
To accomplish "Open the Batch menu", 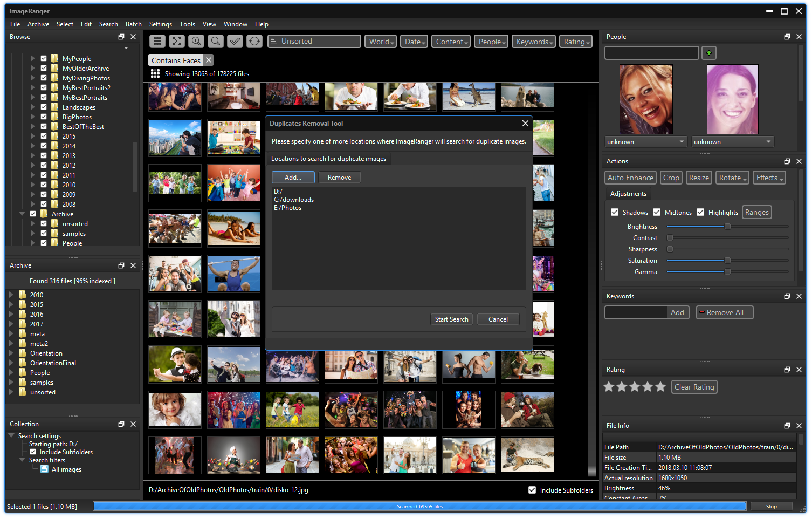I will pyautogui.click(x=133, y=24).
